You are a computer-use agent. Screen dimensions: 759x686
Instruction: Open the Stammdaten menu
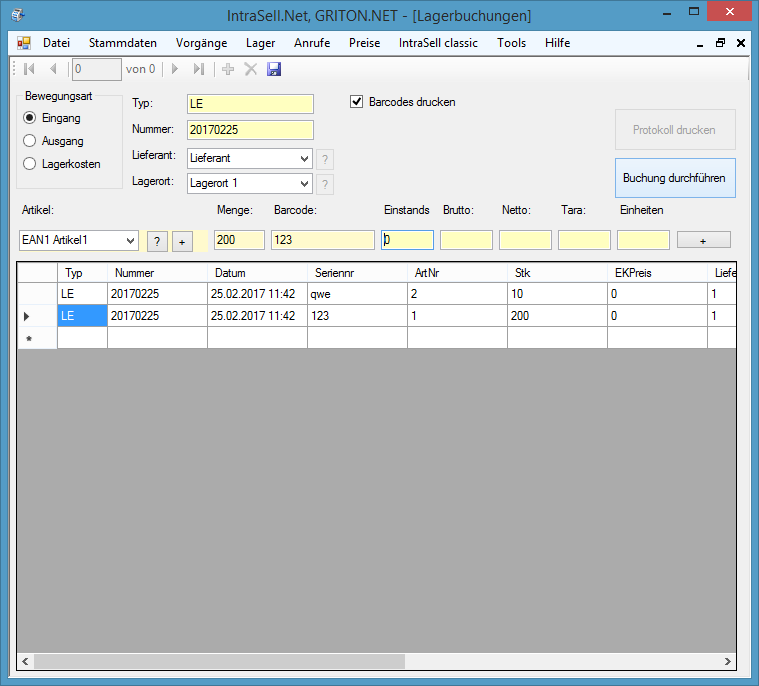(123, 43)
